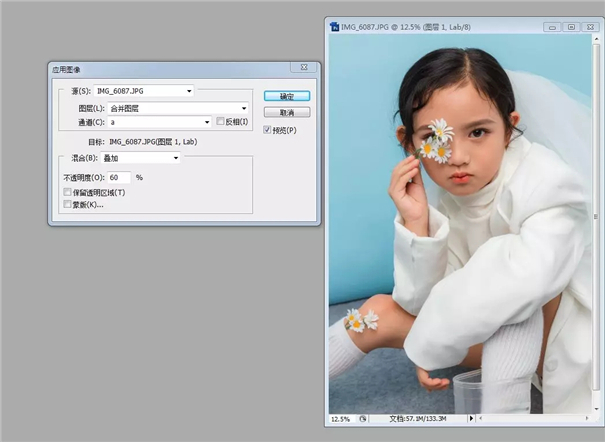The height and width of the screenshot is (442, 605).
Task: Enable the 反相(I) invert checkbox
Action: coord(220,121)
